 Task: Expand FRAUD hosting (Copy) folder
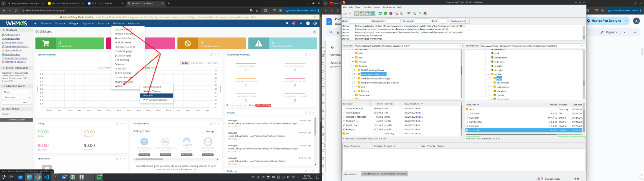[355, 70]
